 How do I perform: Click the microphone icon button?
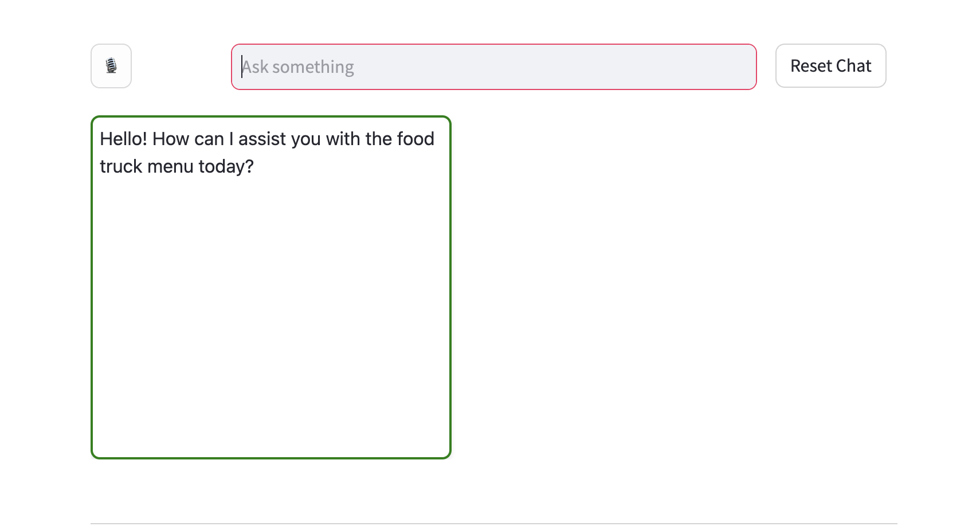click(111, 66)
